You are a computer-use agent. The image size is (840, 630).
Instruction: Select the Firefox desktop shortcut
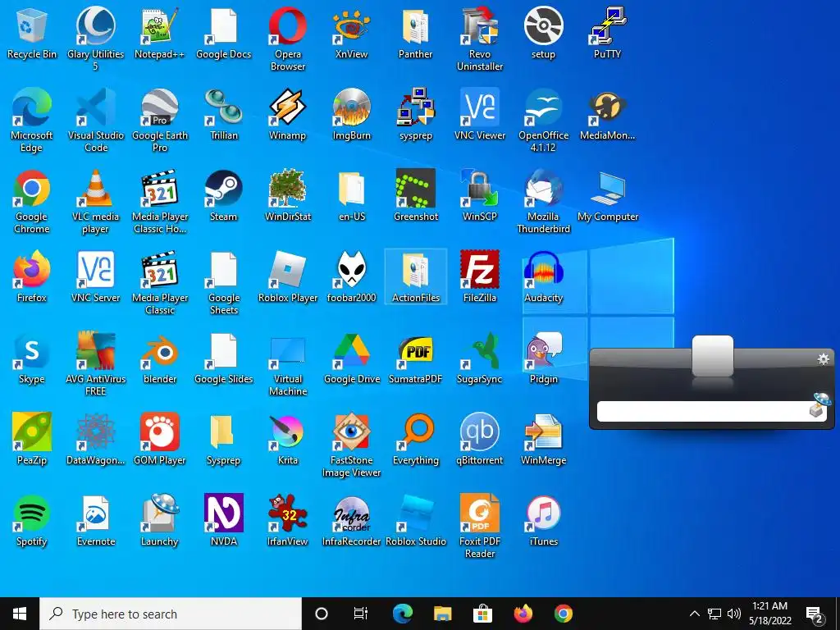pyautogui.click(x=32, y=277)
